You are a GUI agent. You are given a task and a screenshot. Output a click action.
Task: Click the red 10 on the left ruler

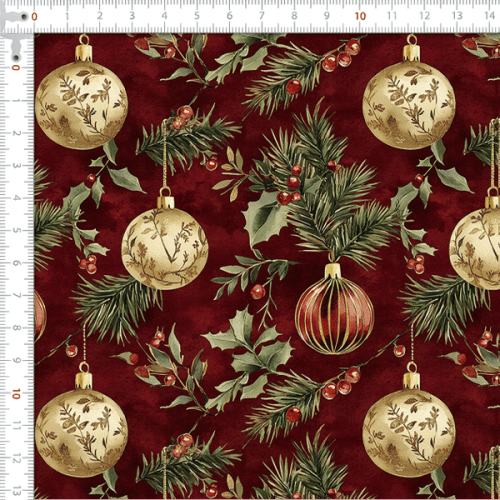pyautogui.click(x=16, y=394)
